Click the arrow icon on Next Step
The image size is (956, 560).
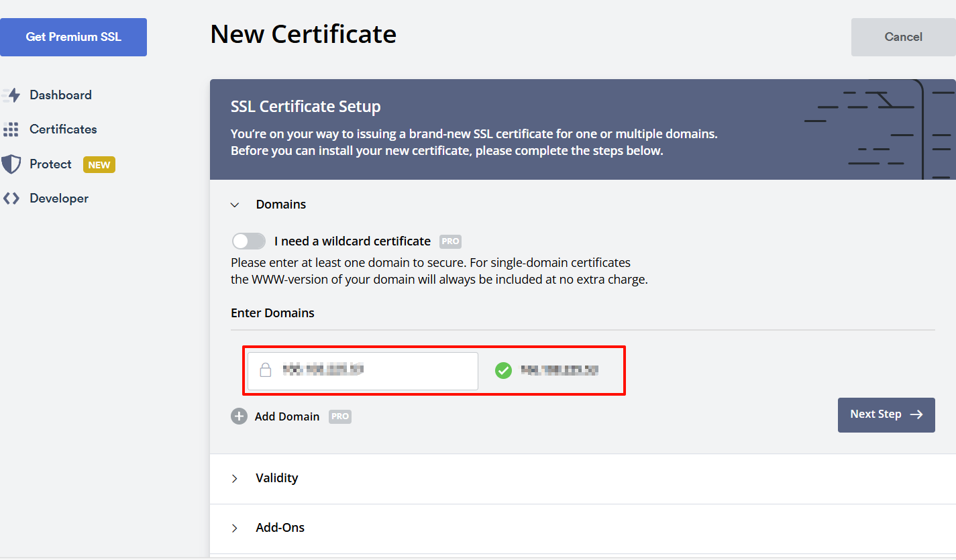point(916,414)
